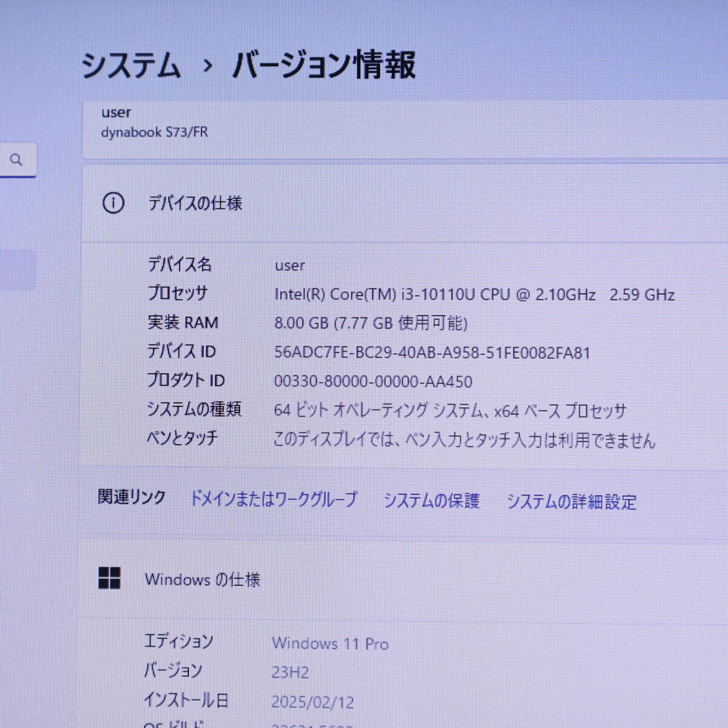This screenshot has height=728, width=728.
Task: Collapse the デバイスの仕様 section header
Action: [x=405, y=203]
